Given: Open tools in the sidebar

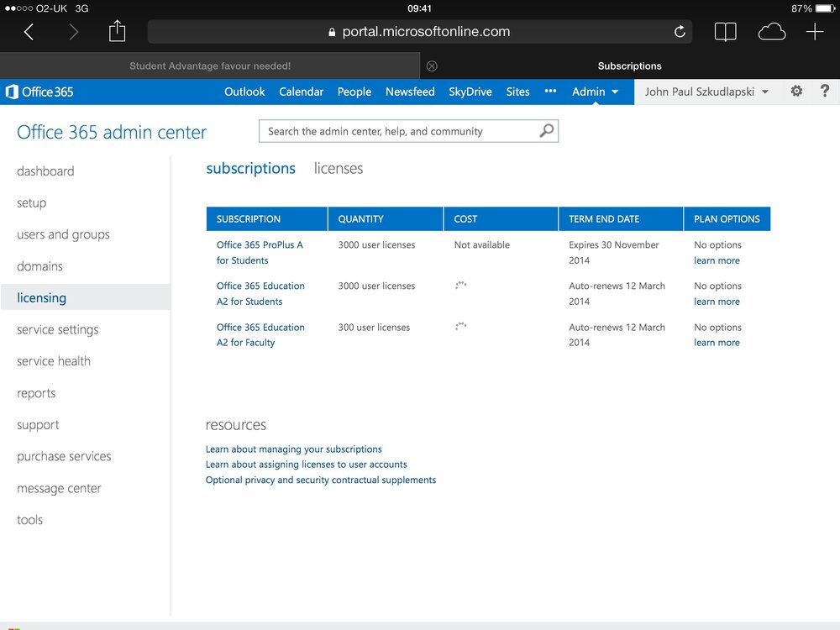Looking at the screenshot, I should click(29, 520).
